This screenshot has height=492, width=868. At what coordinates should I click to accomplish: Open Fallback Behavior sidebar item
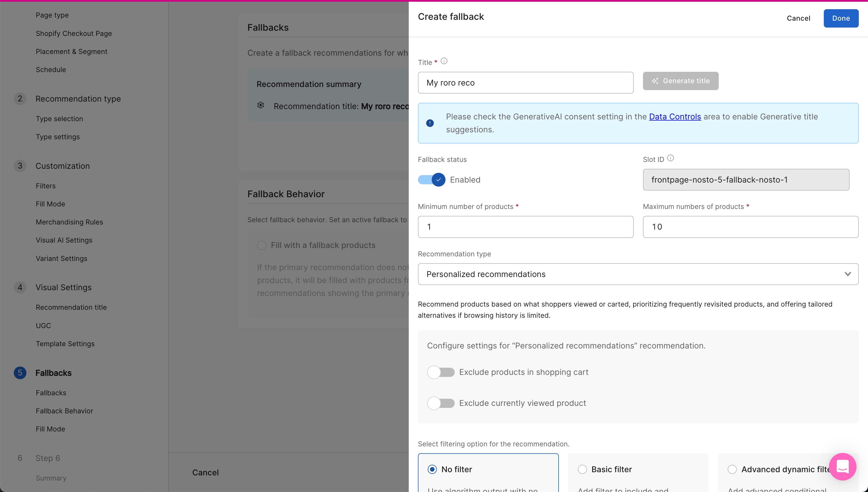(x=64, y=411)
